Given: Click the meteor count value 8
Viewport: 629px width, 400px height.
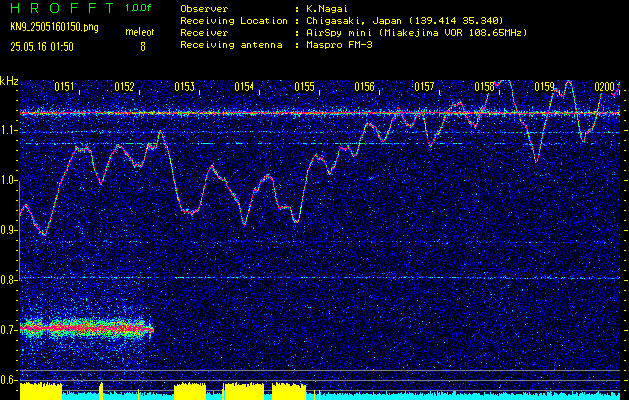Looking at the screenshot, I should (x=142, y=47).
